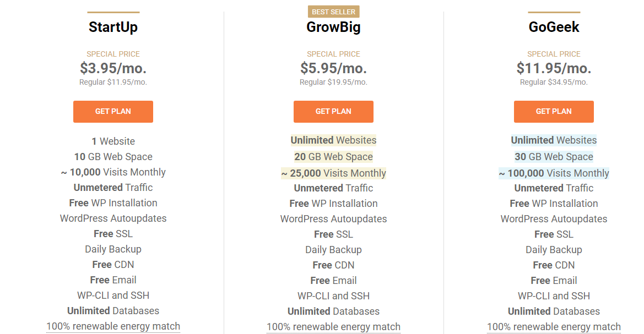This screenshot has height=334, width=644.
Task: Click GET PLAN under GrowBig
Action: click(333, 112)
